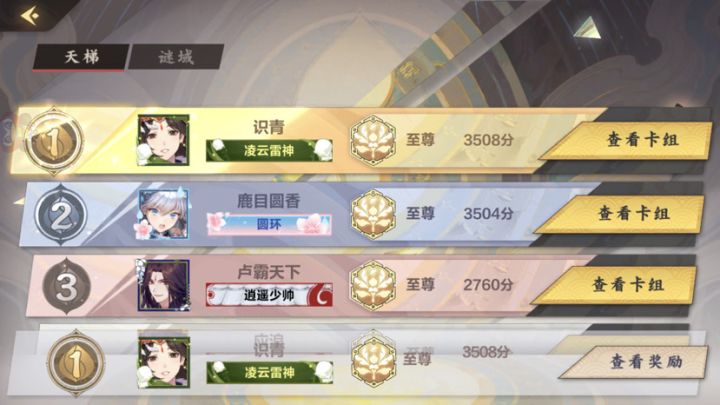
Task: Click 至尊 tier badge in third row
Action: [x=373, y=285]
